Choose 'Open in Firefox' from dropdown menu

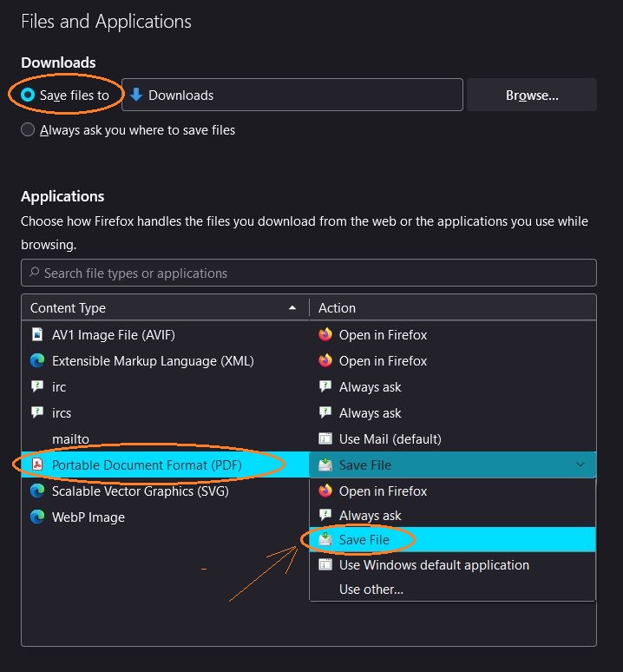[383, 491]
